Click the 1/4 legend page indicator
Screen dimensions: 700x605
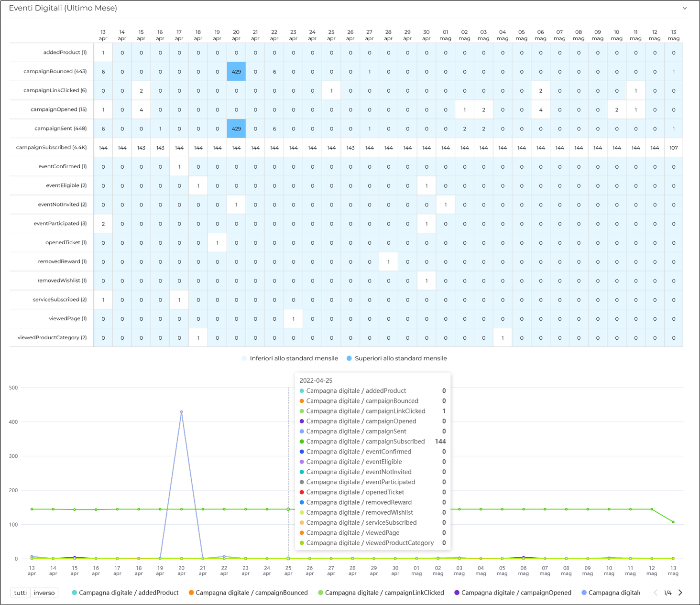click(667, 593)
